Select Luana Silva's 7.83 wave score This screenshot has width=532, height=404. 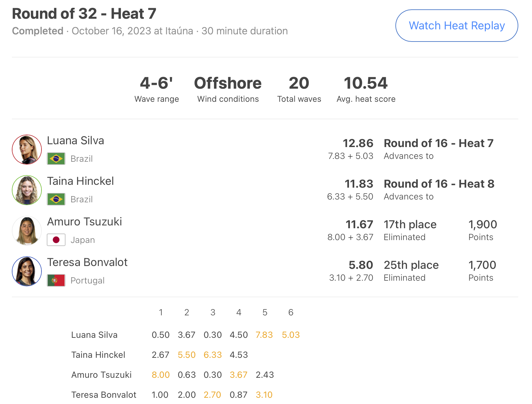[264, 335]
